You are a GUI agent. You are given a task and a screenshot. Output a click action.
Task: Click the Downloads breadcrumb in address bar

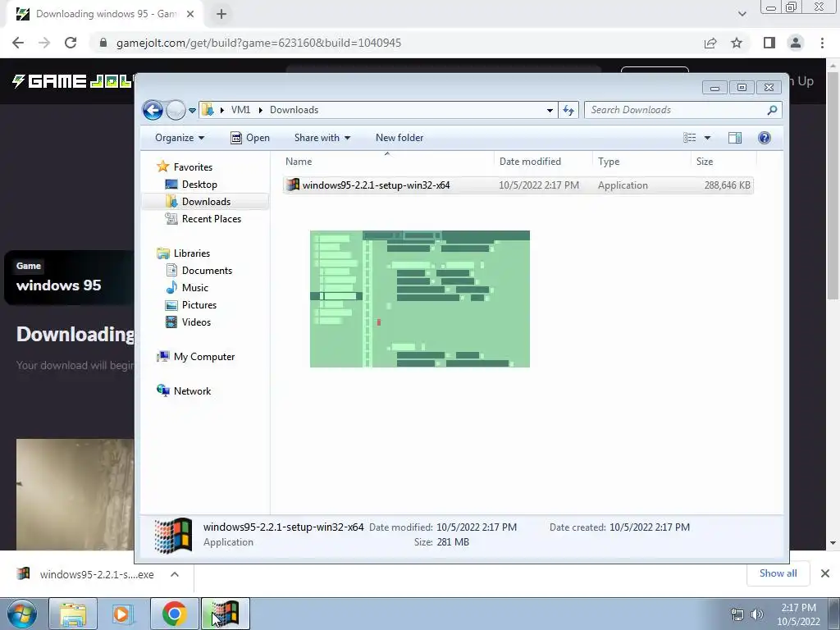pyautogui.click(x=294, y=110)
